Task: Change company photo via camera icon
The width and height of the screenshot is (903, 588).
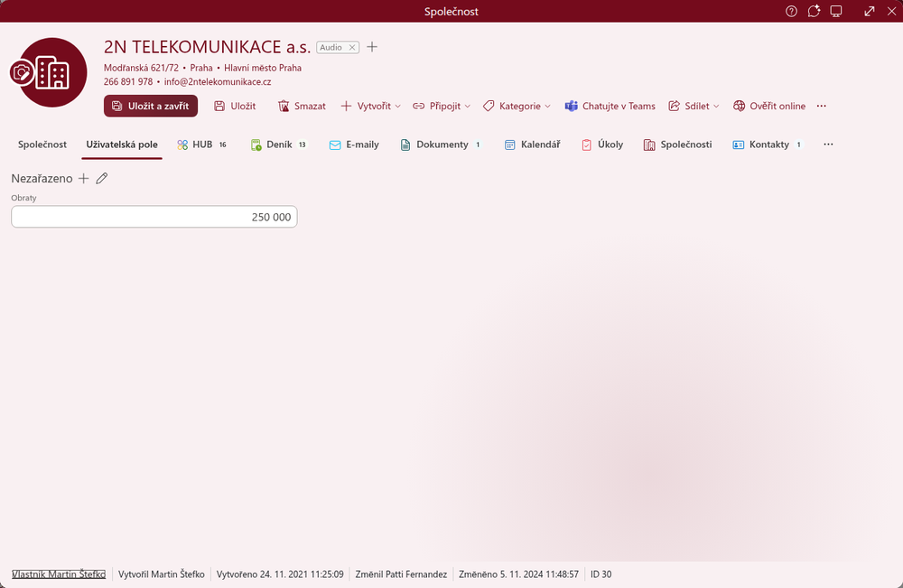Action: 22,73
